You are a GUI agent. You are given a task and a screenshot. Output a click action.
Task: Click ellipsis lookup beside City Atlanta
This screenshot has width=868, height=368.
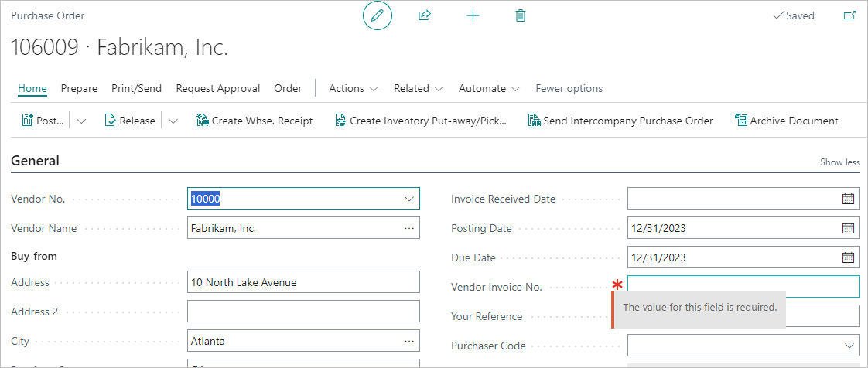tap(409, 342)
